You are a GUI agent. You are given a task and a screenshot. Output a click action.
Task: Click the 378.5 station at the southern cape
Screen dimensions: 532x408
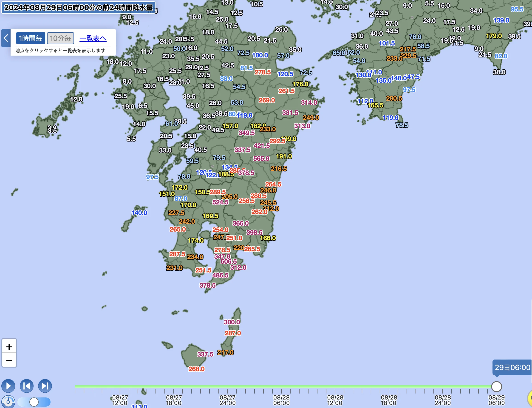coord(207,285)
